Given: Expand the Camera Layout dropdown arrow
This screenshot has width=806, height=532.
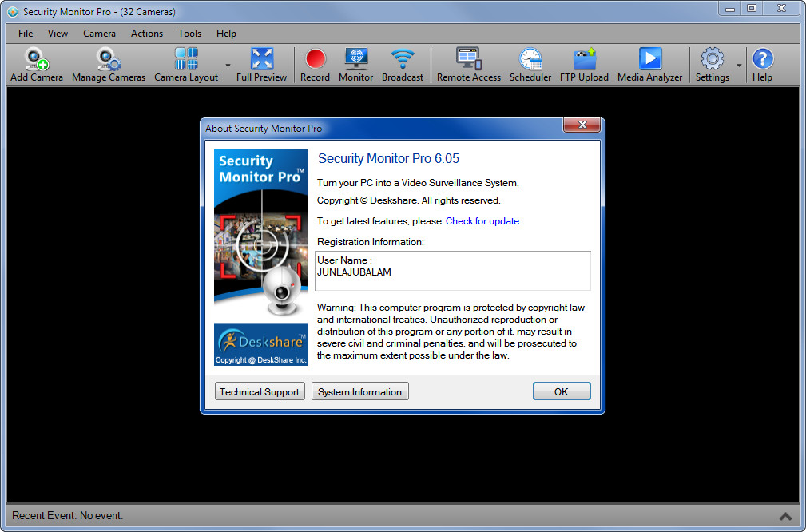Looking at the screenshot, I should click(x=228, y=66).
